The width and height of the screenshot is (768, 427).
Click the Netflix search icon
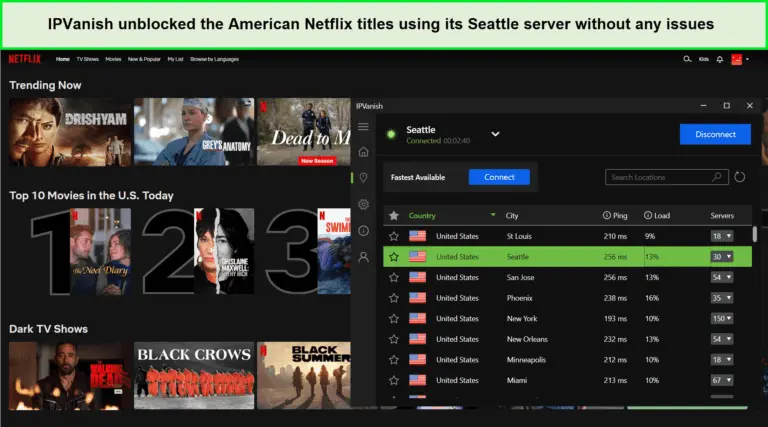(x=687, y=59)
